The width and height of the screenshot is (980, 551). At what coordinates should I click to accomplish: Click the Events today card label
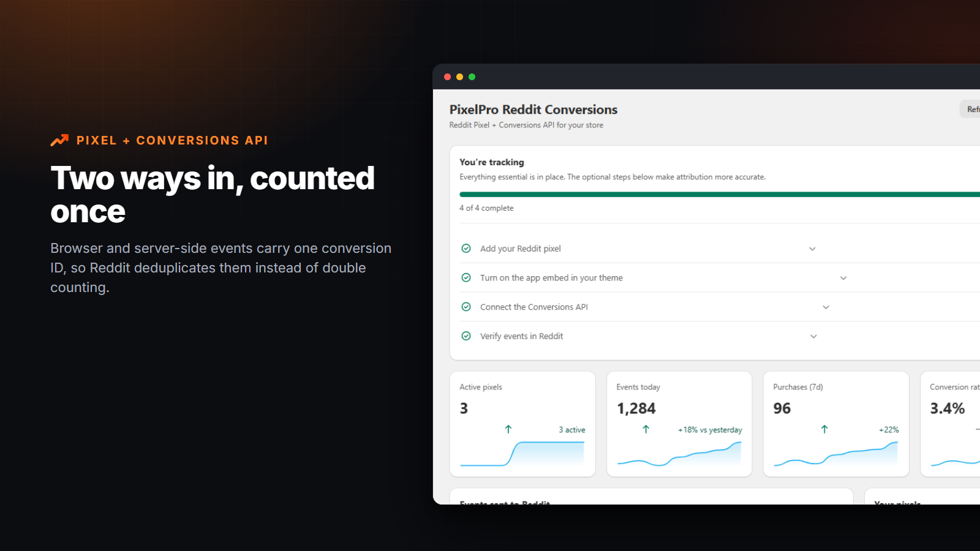pos(638,387)
